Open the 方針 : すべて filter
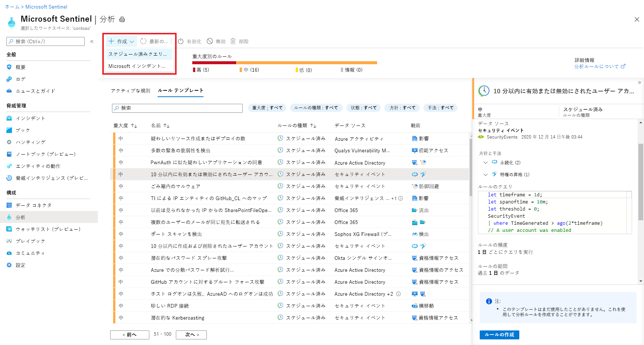The height and width of the screenshot is (345, 644). 402,108
